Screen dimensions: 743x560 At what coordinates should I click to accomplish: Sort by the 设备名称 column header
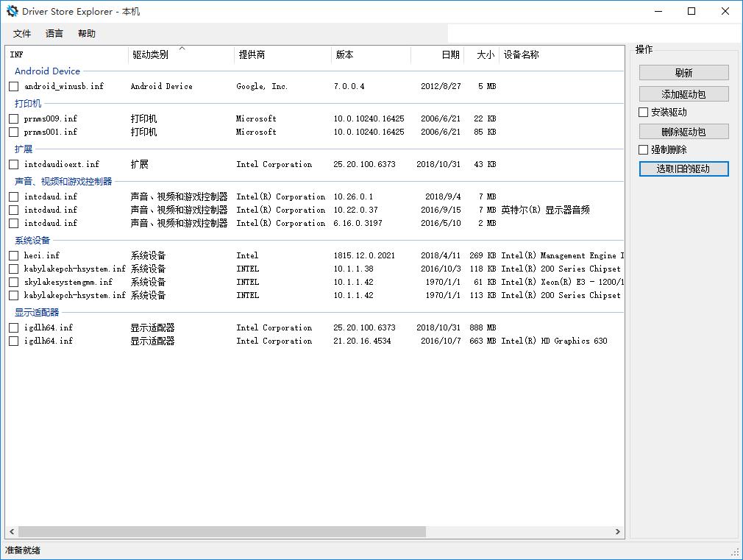pyautogui.click(x=561, y=54)
